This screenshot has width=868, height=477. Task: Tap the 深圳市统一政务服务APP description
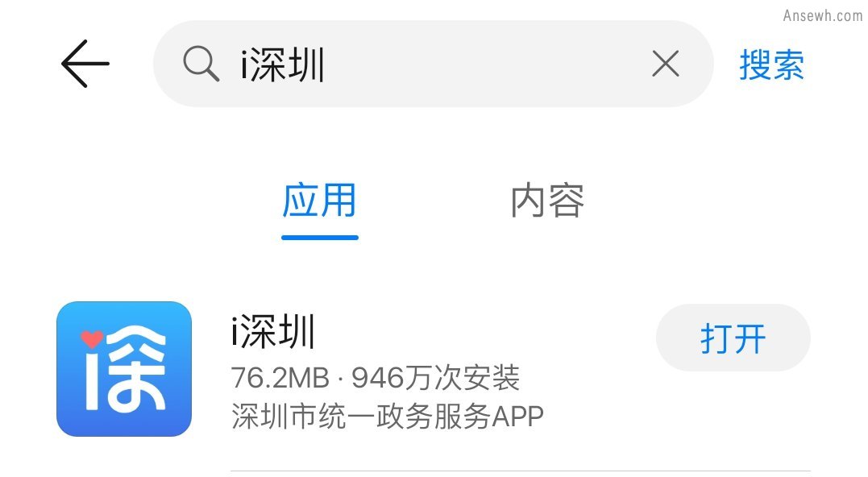point(388,416)
